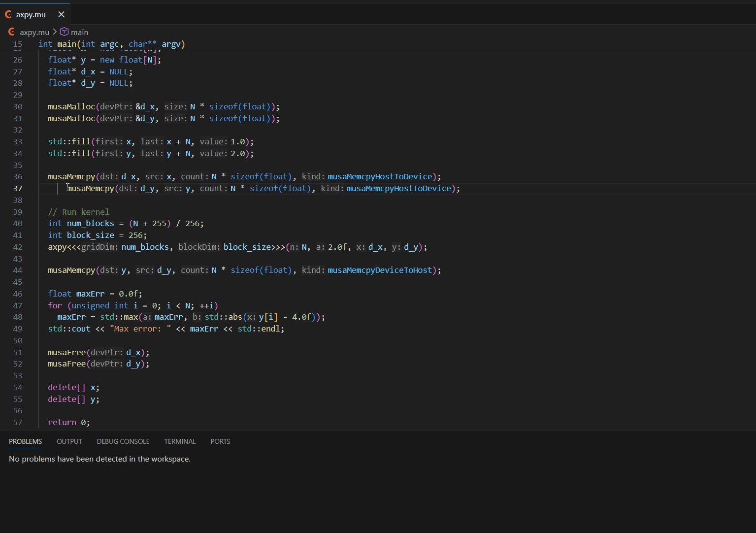The image size is (756, 533).
Task: Show the PORTS panel tab
Action: 220,441
